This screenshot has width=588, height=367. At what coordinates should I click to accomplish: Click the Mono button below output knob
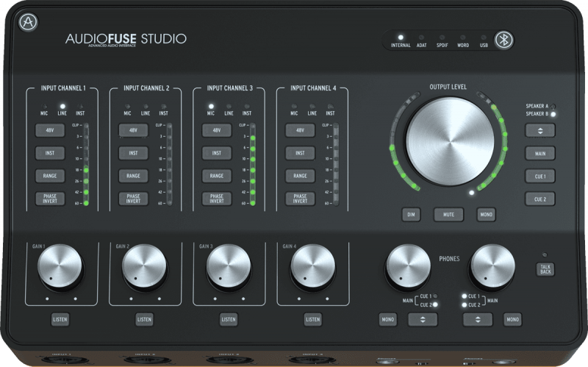click(486, 215)
